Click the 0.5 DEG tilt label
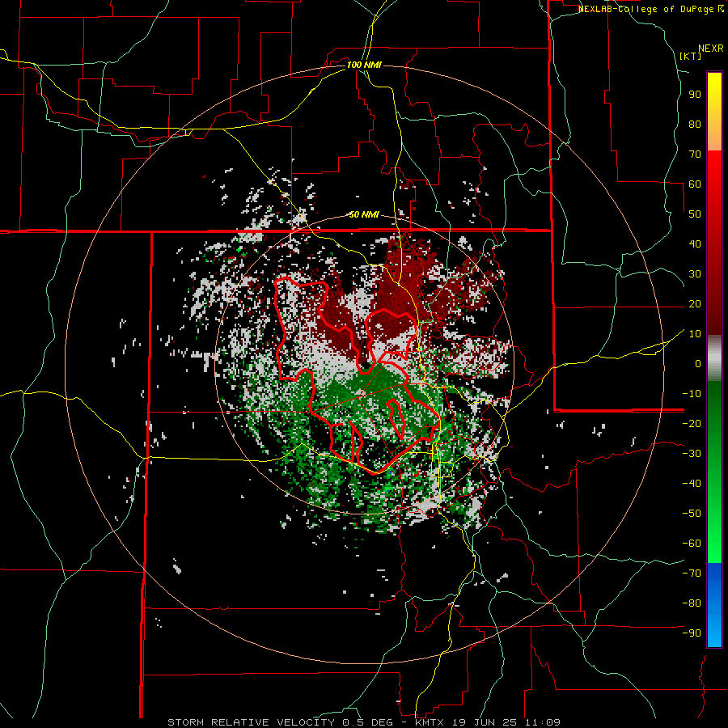 click(x=367, y=722)
